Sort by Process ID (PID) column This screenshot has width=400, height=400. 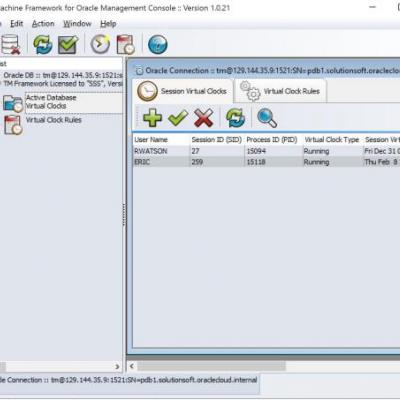tap(272, 140)
